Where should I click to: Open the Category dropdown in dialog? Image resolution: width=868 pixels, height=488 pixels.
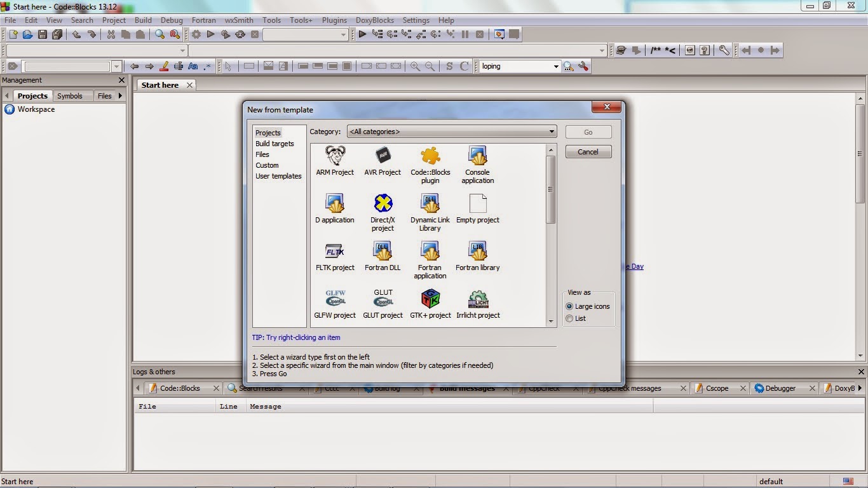(452, 132)
